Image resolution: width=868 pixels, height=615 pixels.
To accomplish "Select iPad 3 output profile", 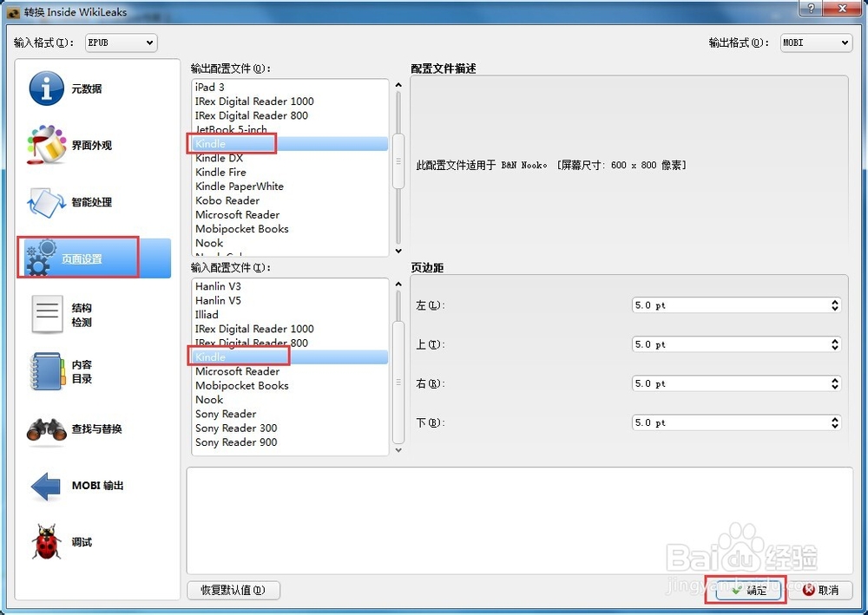I will click(290, 88).
